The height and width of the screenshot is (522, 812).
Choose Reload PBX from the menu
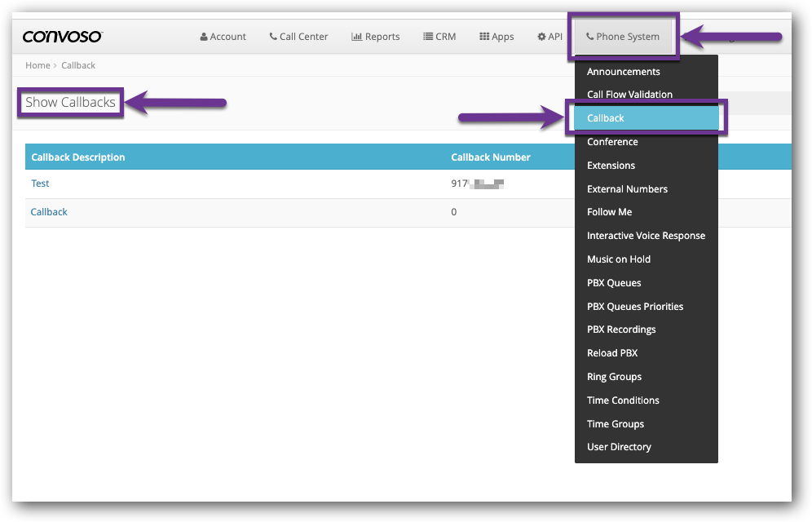click(x=612, y=353)
